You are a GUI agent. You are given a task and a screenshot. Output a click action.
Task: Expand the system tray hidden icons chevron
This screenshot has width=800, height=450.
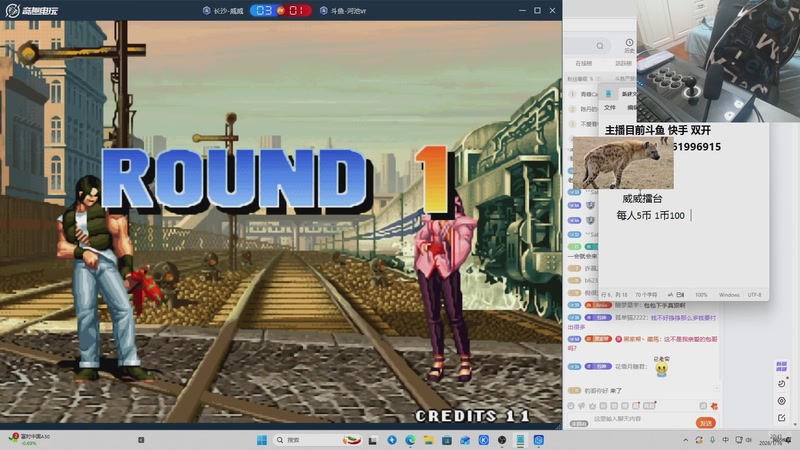click(686, 440)
